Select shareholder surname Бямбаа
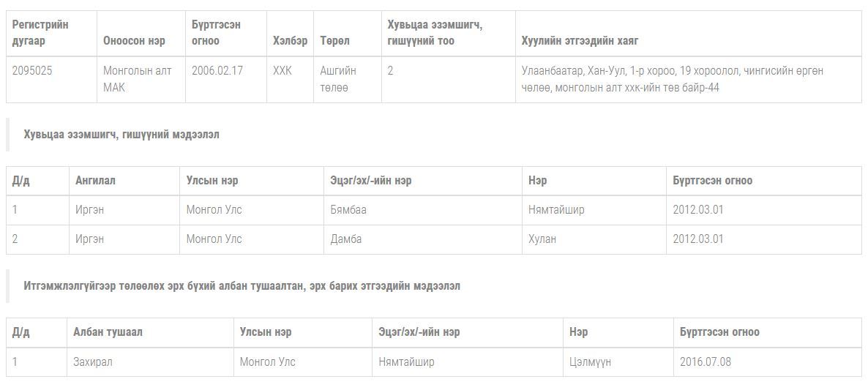The height and width of the screenshot is (390, 868). [348, 210]
